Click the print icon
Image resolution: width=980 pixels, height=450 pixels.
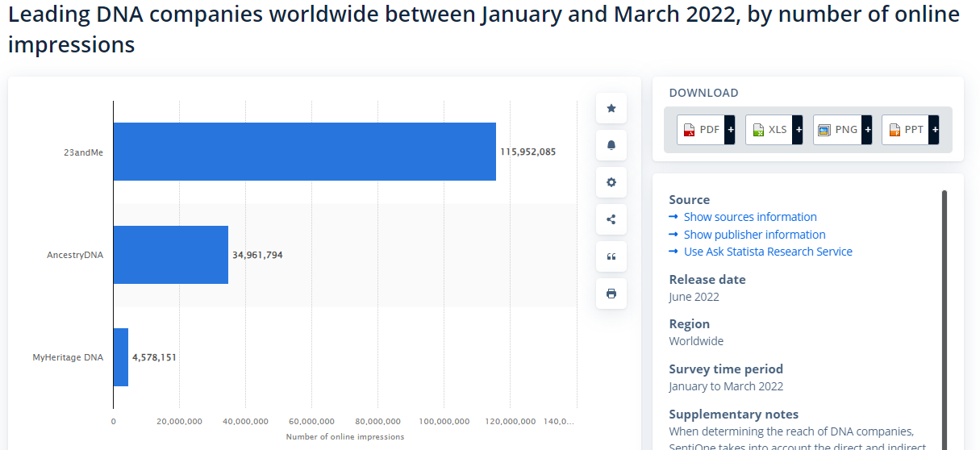[x=611, y=294]
